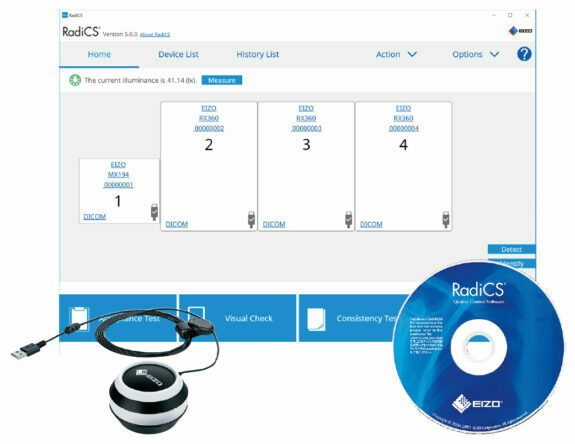Open the EIZO link on monitor 4
Image resolution: width=575 pixels, height=444 pixels.
tap(403, 108)
